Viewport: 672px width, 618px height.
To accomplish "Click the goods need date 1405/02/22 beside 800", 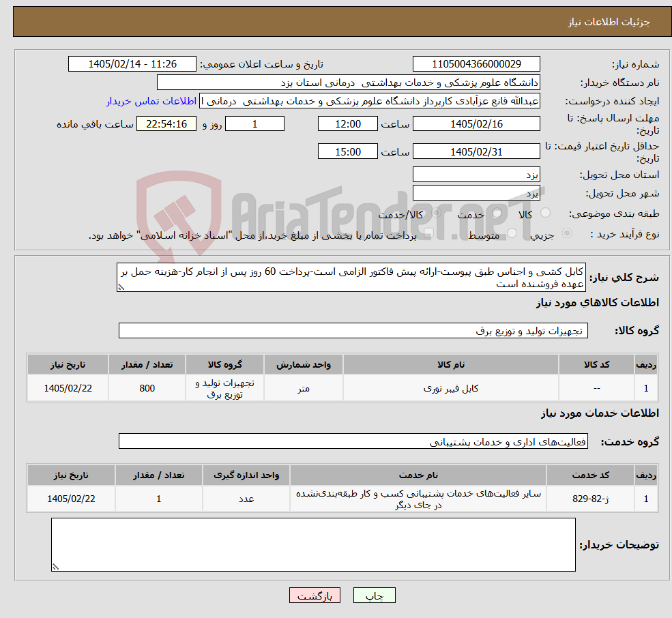I will 68,388.
